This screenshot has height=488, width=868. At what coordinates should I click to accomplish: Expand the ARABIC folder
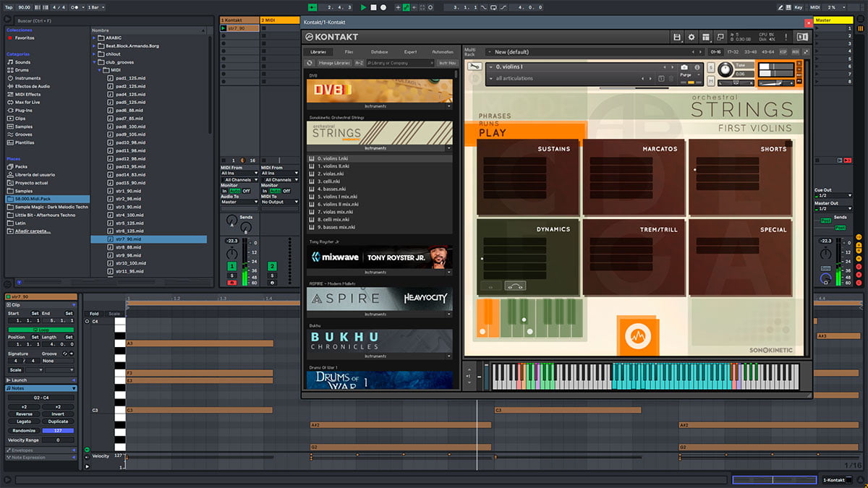click(94, 38)
